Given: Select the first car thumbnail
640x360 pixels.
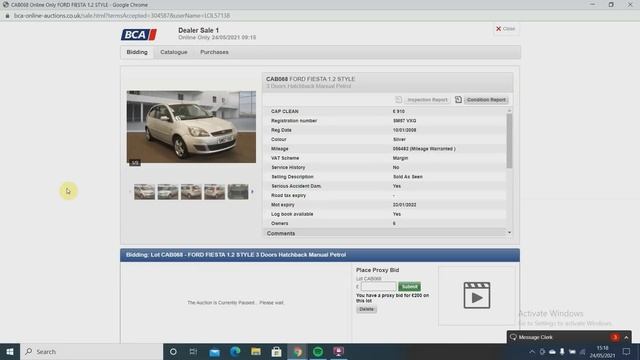Looking at the screenshot, I should [144, 191].
